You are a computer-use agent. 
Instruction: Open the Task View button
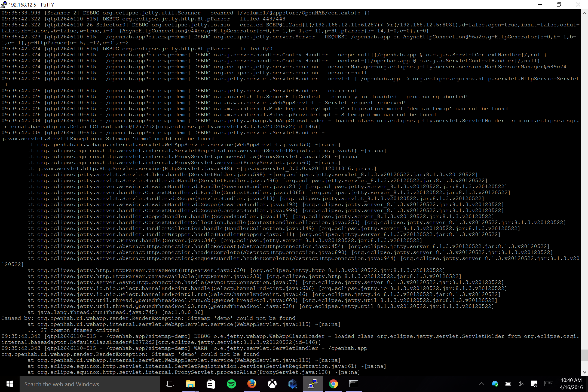coord(170,384)
